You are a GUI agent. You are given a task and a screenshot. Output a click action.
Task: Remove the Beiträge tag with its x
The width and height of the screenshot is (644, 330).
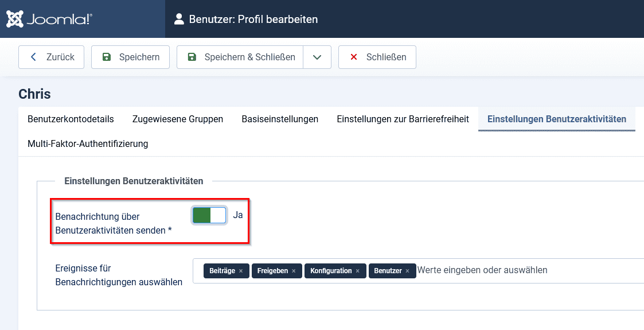pos(241,271)
